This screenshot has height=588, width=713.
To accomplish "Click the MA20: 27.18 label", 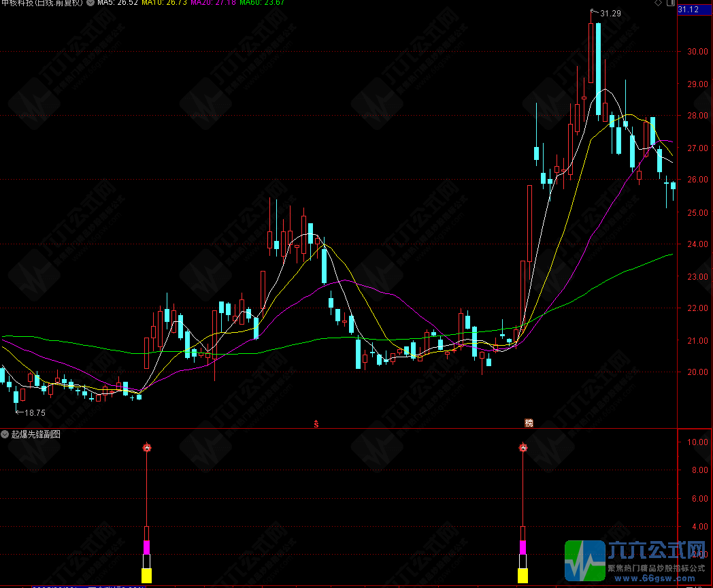I will (x=213, y=3).
